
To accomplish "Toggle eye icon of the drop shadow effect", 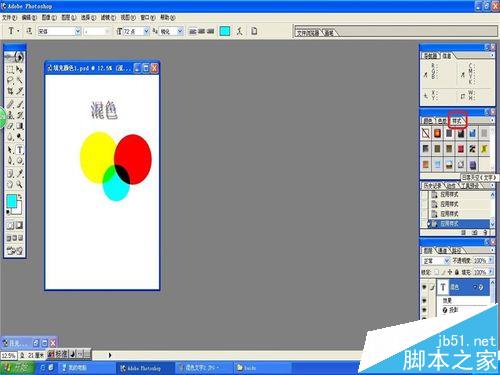I will click(424, 310).
